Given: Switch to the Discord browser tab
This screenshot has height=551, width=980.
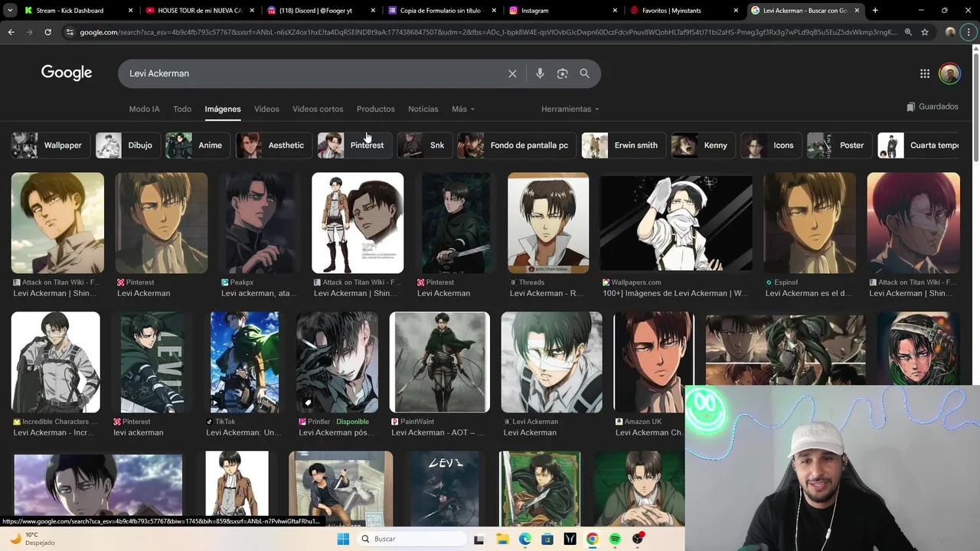Looking at the screenshot, I should click(320, 11).
